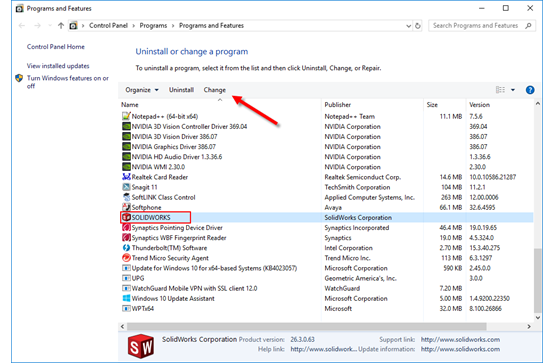Click the vertical scrollbar thumb
The image size is (555, 363).
538,281
